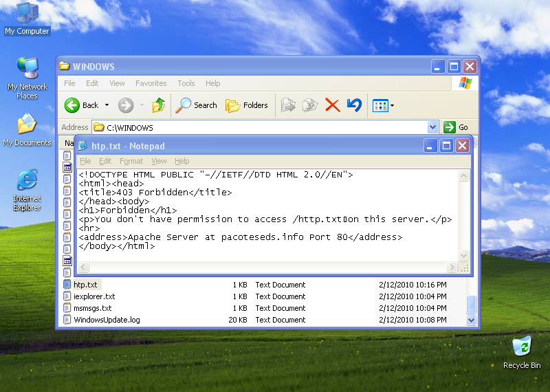Open the Back history dropdown arrow
Screen dimensions: 550x392
point(107,105)
